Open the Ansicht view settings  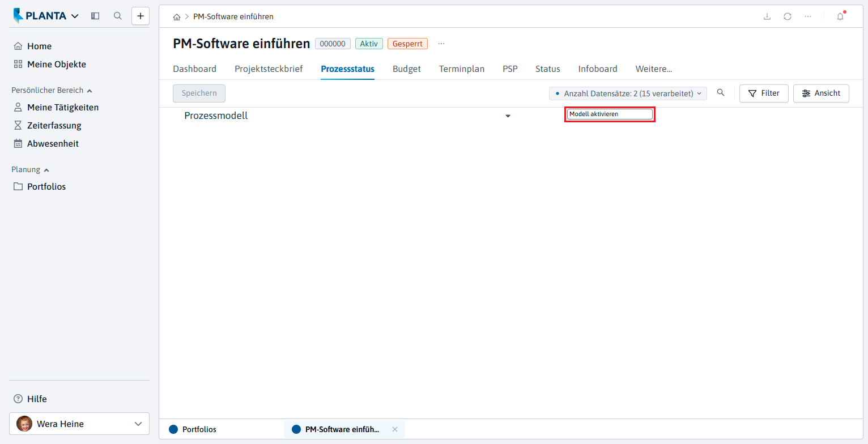point(821,93)
